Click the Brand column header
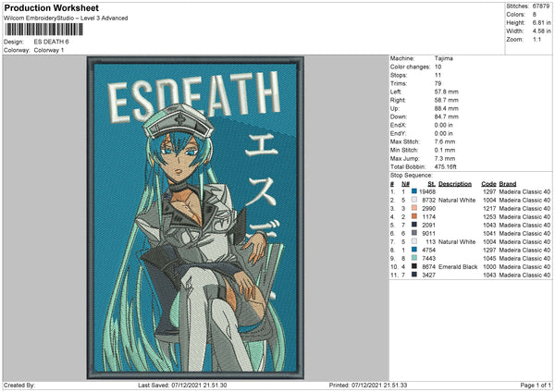This screenshot has height=392, width=555. pos(508,184)
